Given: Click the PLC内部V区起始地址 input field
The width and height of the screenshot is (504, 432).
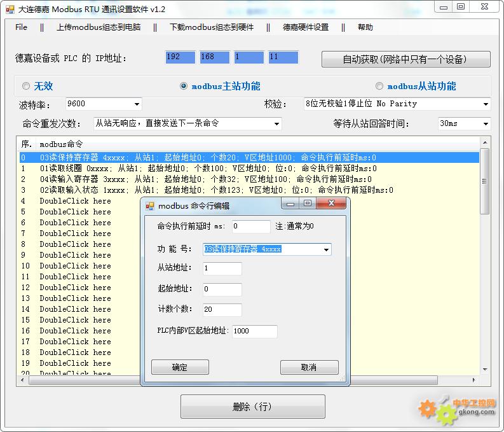Looking at the screenshot, I should 255,331.
